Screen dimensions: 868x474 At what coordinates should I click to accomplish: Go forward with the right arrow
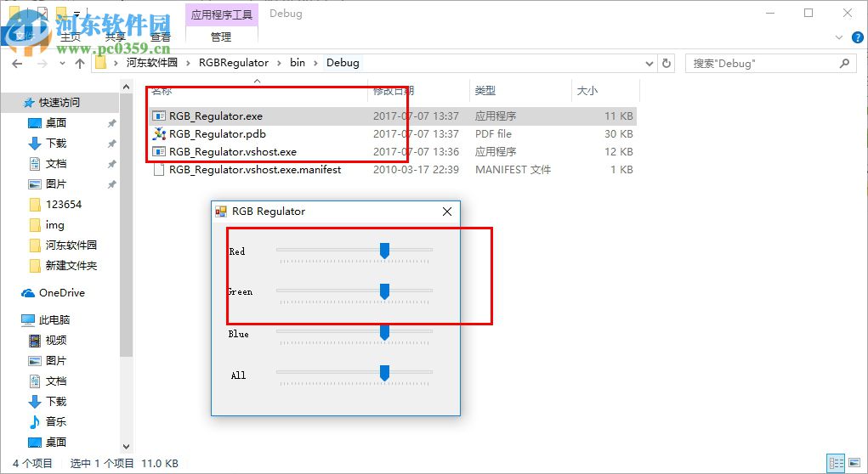pyautogui.click(x=42, y=64)
